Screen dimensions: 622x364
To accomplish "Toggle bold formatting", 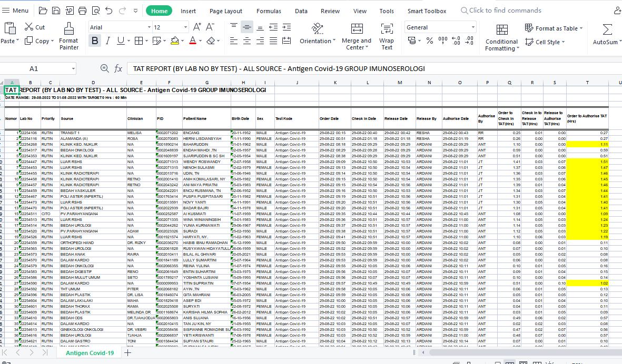I will coord(95,41).
